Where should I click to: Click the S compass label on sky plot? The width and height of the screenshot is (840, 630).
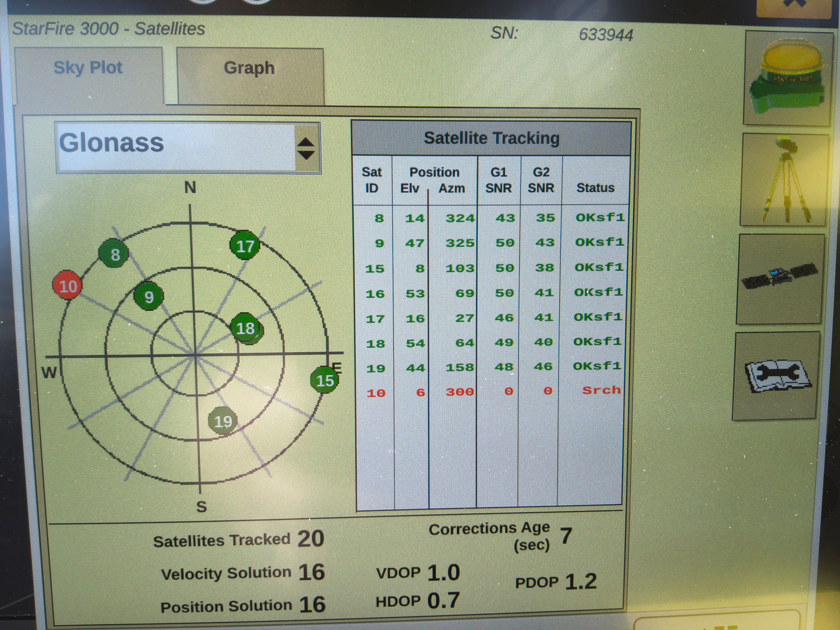[201, 507]
